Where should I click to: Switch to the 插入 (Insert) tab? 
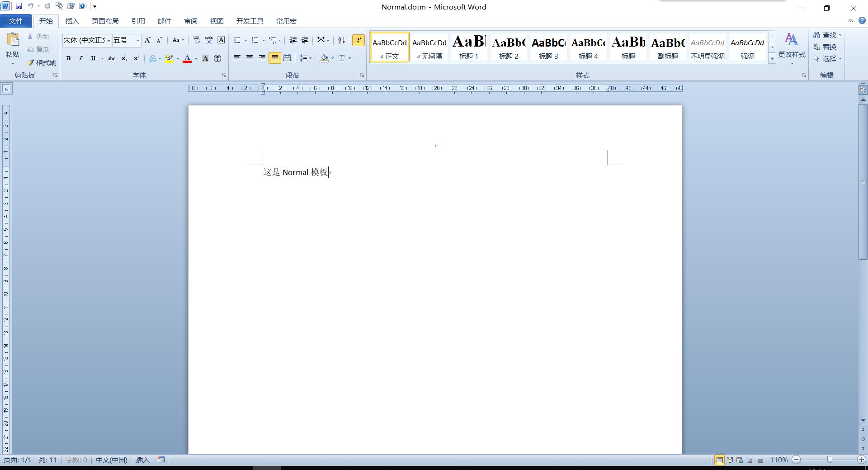[72, 21]
